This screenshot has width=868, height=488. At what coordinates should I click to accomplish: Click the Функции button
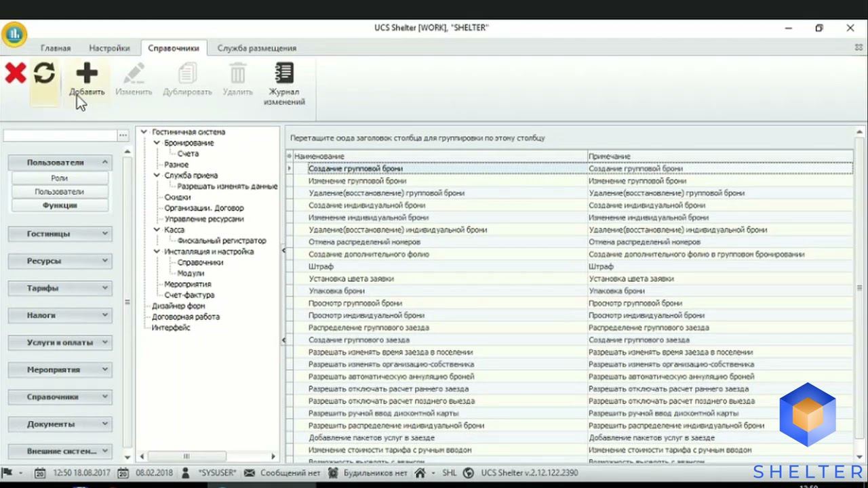coord(60,205)
